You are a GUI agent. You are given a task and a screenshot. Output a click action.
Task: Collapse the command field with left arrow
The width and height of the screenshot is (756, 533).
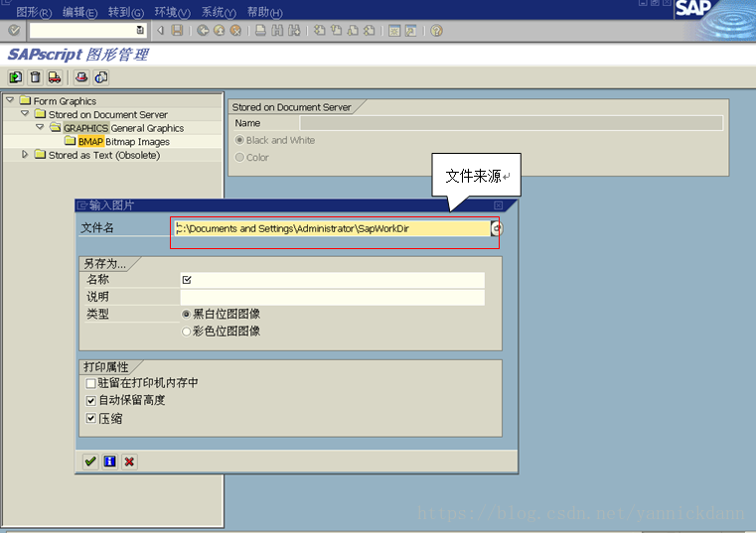coord(161,31)
